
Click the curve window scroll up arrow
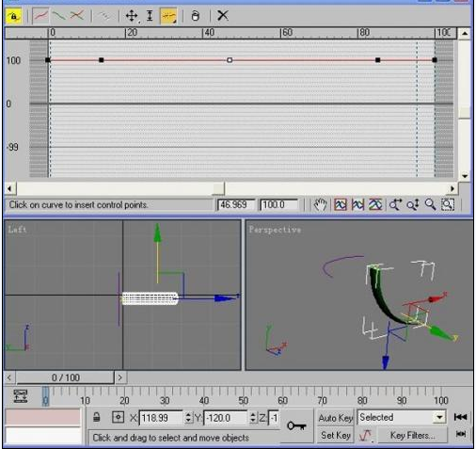(x=465, y=33)
